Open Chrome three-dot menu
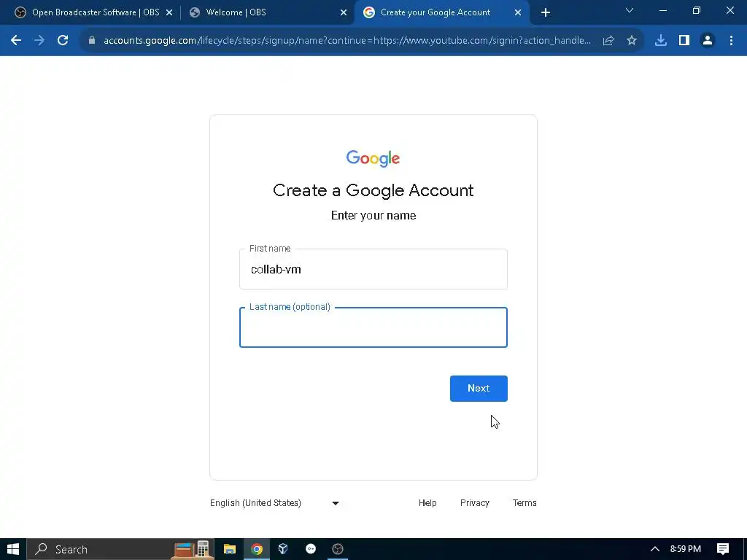747x560 pixels. 731,41
